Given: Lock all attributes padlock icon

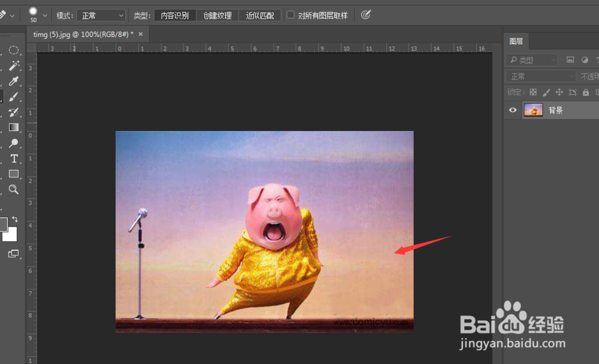Looking at the screenshot, I should (586, 92).
